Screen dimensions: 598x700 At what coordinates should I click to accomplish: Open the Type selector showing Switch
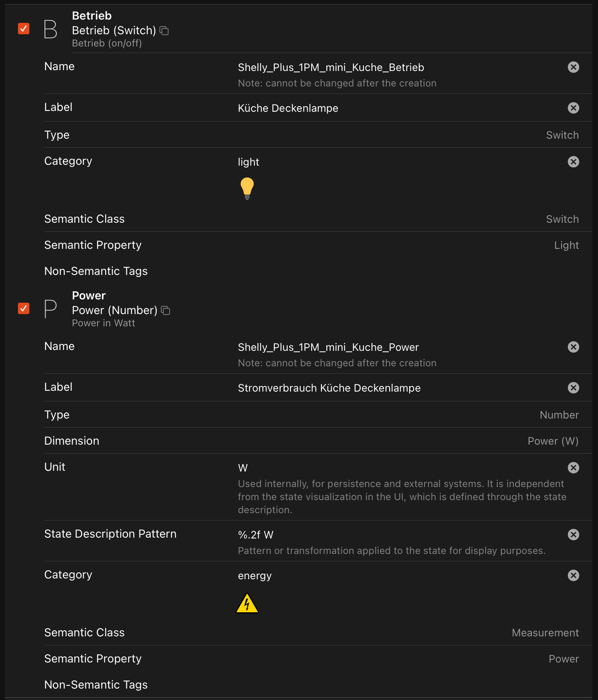click(562, 135)
